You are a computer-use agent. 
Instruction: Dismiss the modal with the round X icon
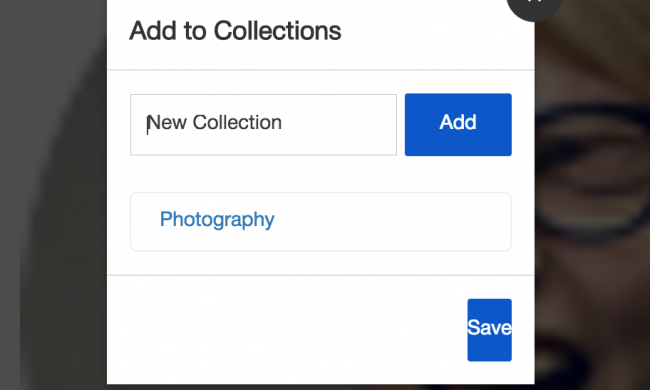534,6
